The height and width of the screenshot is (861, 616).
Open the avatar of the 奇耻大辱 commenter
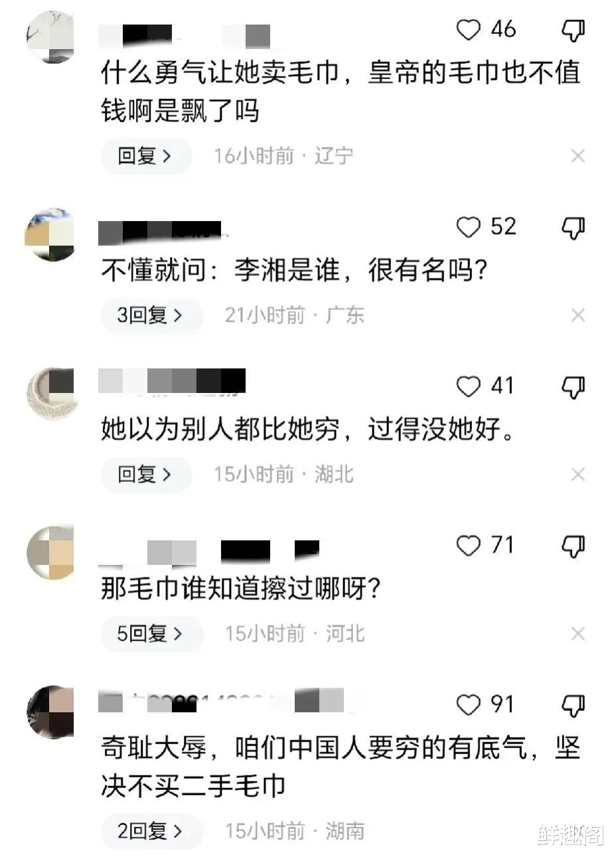pos(50,712)
